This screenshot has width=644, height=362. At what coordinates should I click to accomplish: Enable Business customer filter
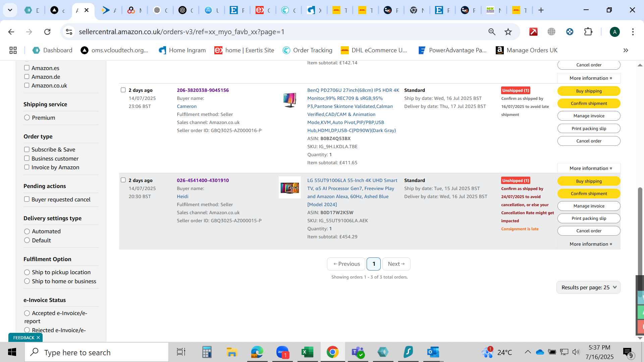coord(26,158)
